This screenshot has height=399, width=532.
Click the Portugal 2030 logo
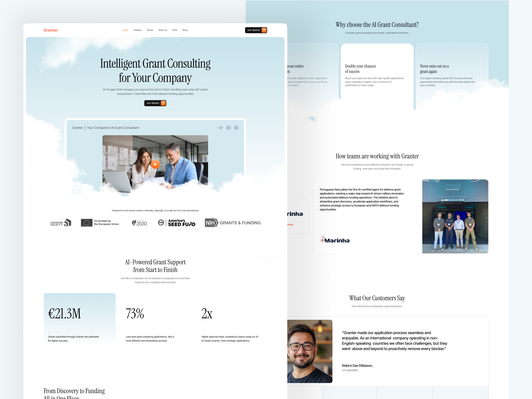click(139, 223)
